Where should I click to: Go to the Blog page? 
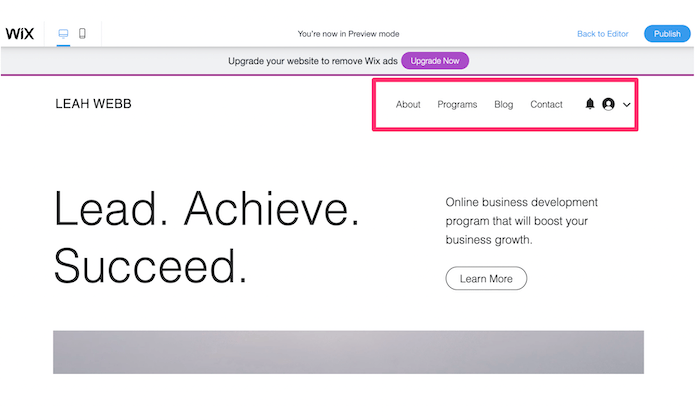tap(504, 104)
